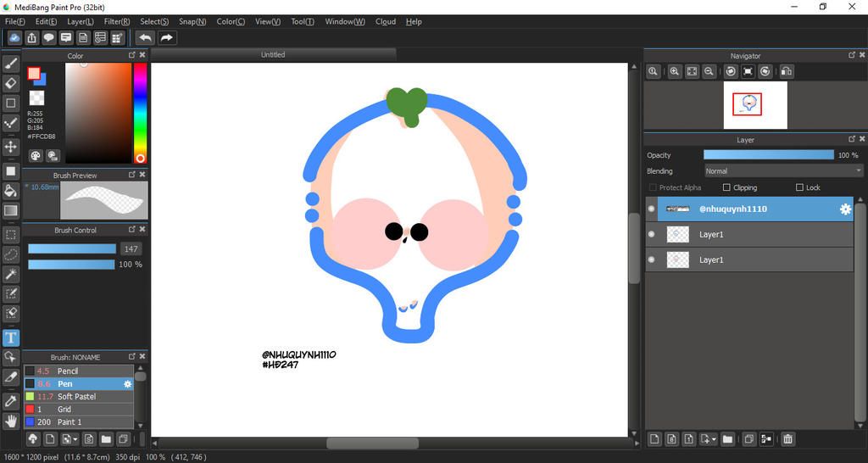The height and width of the screenshot is (463, 868).
Task: Tick the Protect Alpha checkbox
Action: [x=653, y=187]
